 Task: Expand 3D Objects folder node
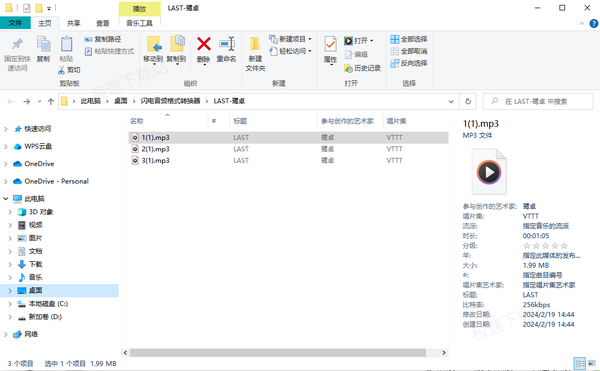coord(10,212)
